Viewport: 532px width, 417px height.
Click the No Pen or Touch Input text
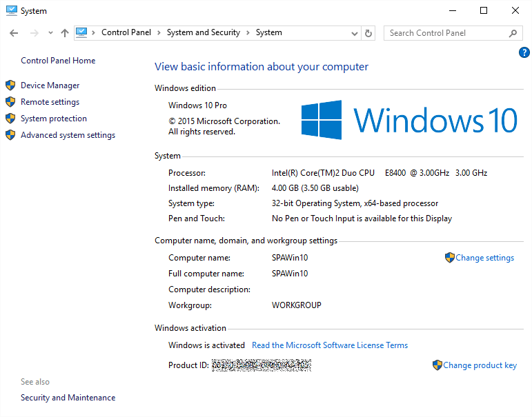pos(362,218)
